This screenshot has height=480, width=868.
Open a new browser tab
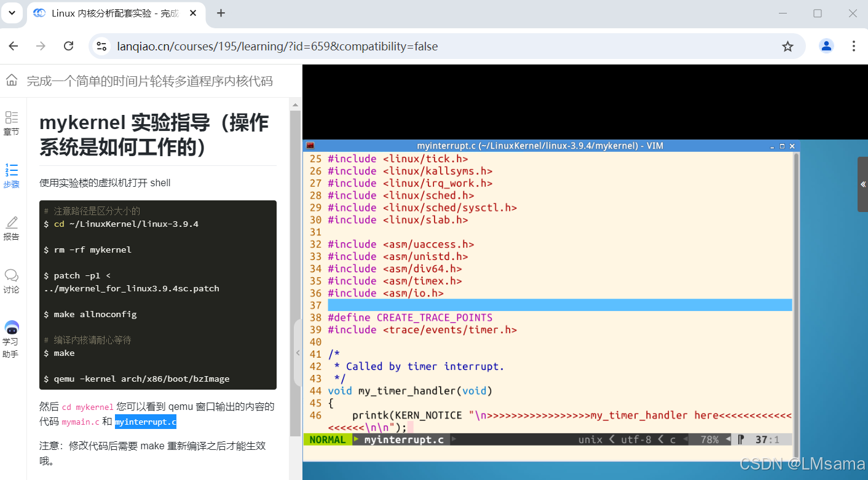click(221, 13)
